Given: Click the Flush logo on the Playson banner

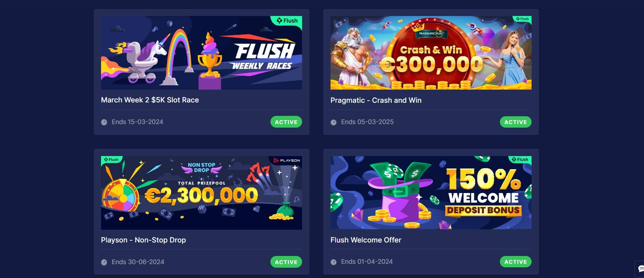Looking at the screenshot, I should point(111,160).
